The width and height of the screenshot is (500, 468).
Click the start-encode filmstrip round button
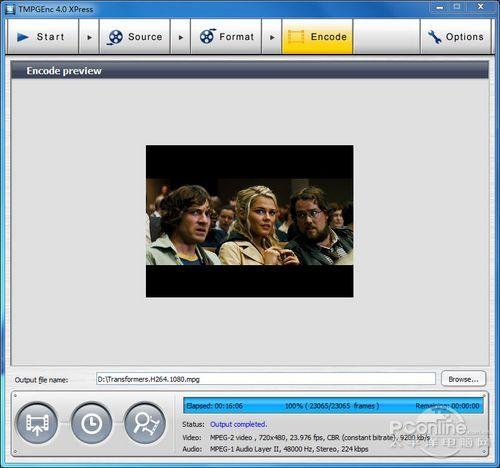(37, 423)
